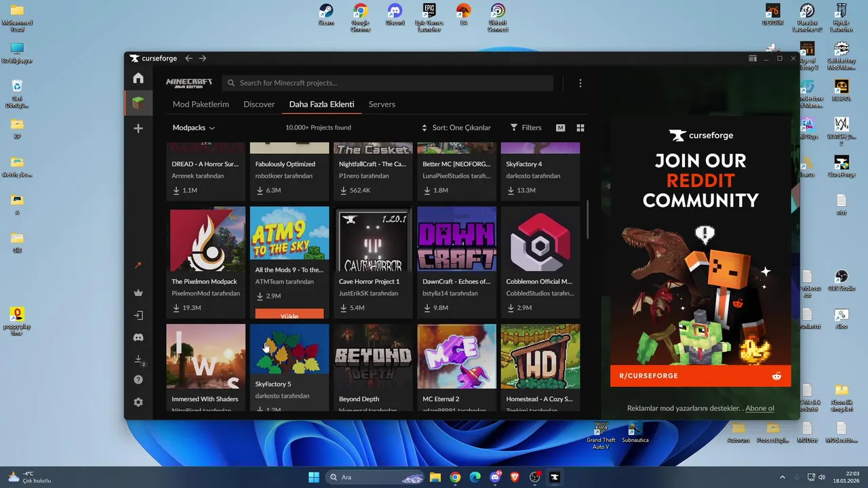Open the Beyond Depth thumbnail
This screenshot has height=488, width=868.
[373, 357]
